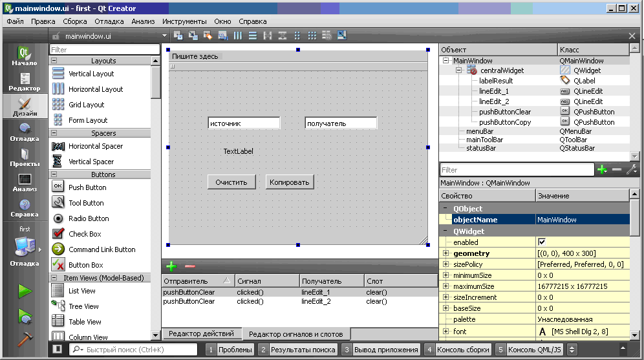Screen dimensions: 644x360
Task: Open Проекты mode in sidebar
Action: point(25,157)
